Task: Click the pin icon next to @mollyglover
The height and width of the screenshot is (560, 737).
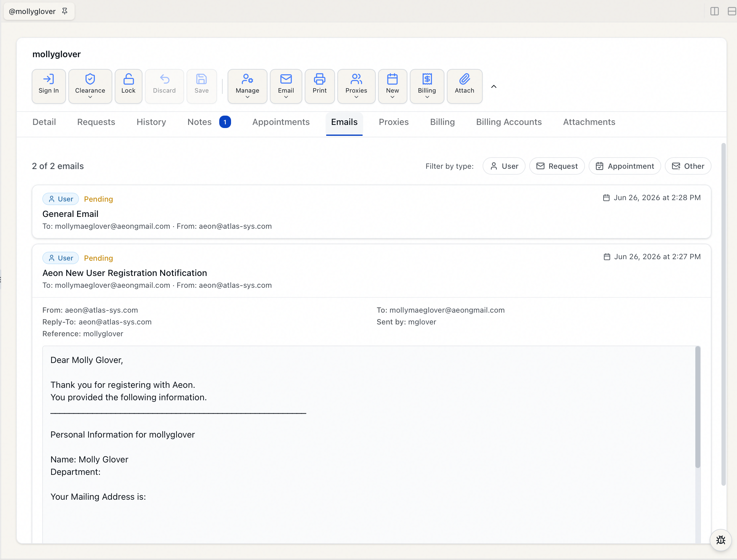Action: (x=65, y=11)
